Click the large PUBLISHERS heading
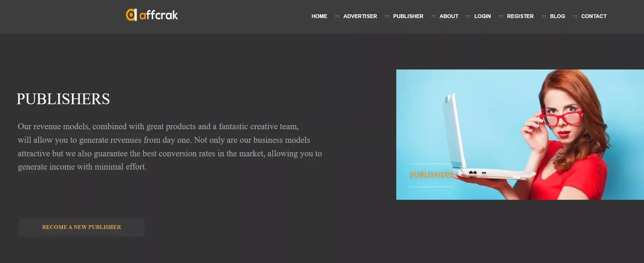 [x=63, y=99]
